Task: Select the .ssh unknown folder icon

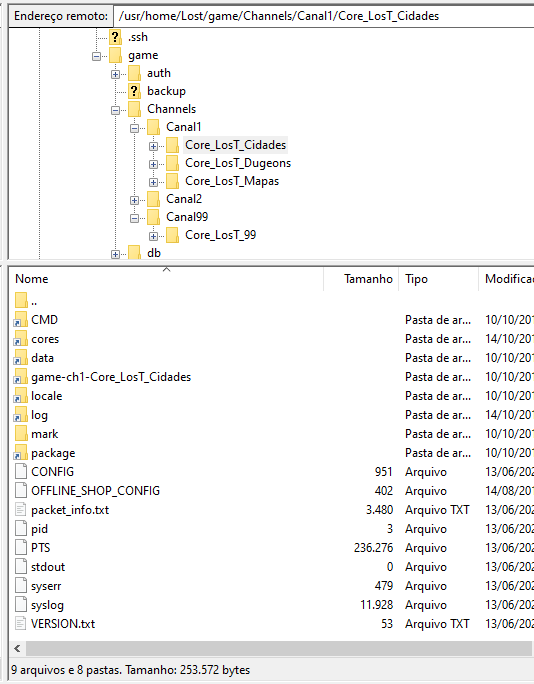Action: pyautogui.click(x=115, y=38)
